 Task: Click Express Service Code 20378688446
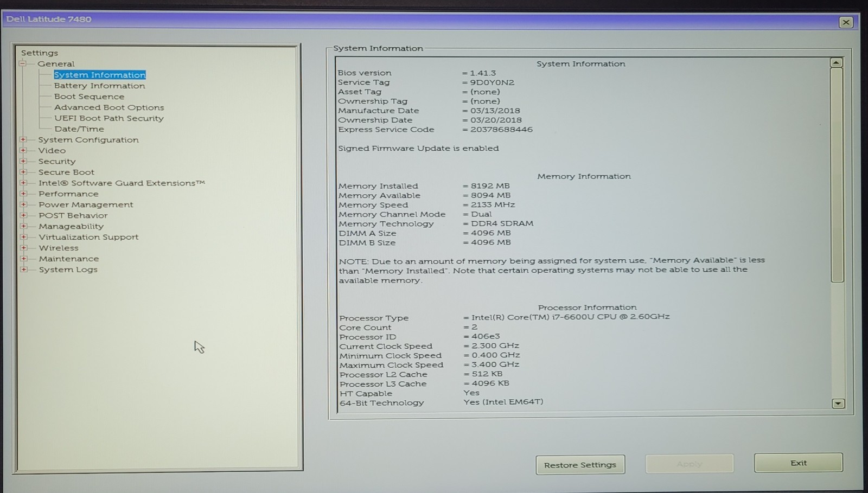(502, 130)
